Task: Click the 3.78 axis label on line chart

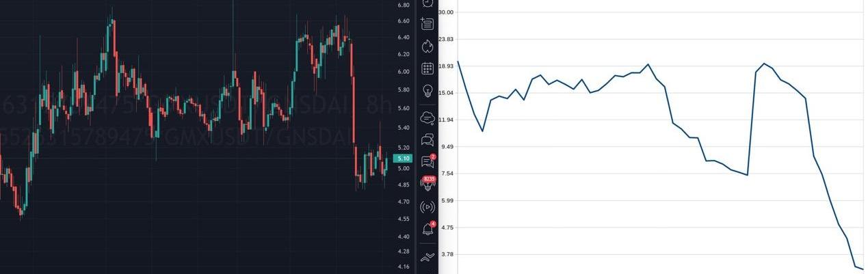Action: tap(447, 254)
